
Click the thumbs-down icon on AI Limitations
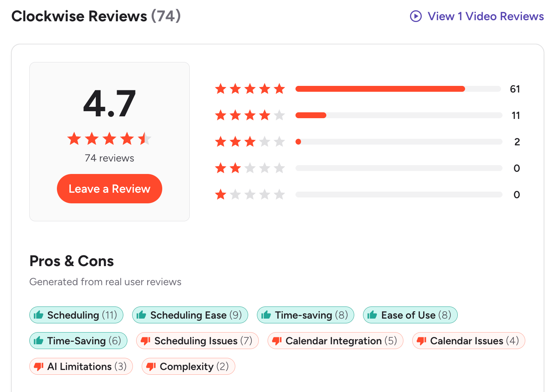[39, 366]
